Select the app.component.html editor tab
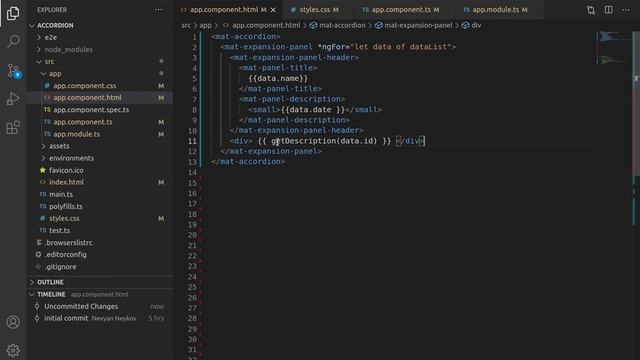 (224, 9)
